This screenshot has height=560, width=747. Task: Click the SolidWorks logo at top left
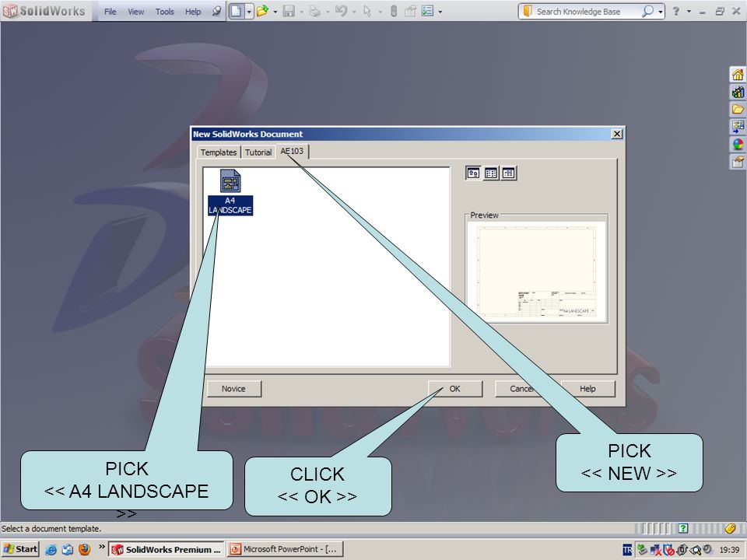tap(44, 11)
